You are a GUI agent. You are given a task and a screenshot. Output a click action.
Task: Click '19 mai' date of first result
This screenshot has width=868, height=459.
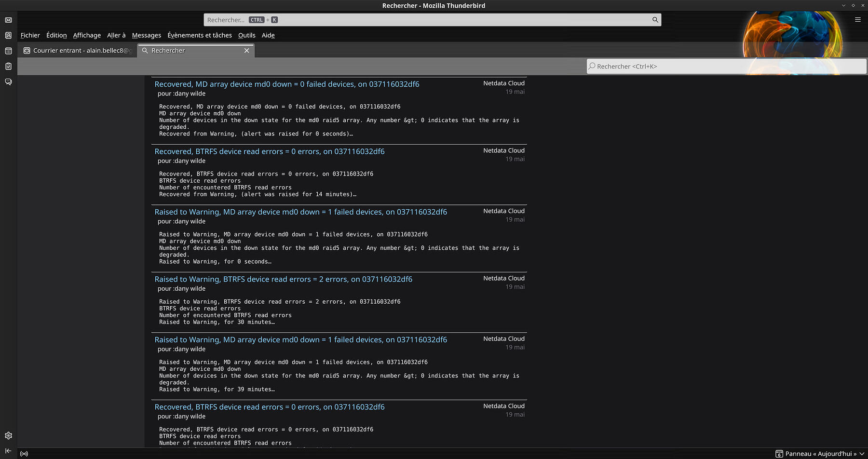click(515, 92)
